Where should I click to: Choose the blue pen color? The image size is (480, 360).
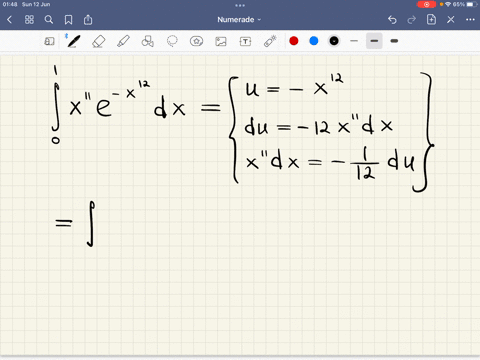click(314, 41)
